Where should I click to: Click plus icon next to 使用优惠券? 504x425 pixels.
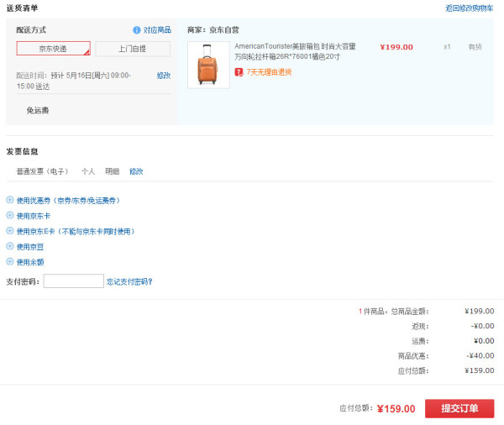10,200
